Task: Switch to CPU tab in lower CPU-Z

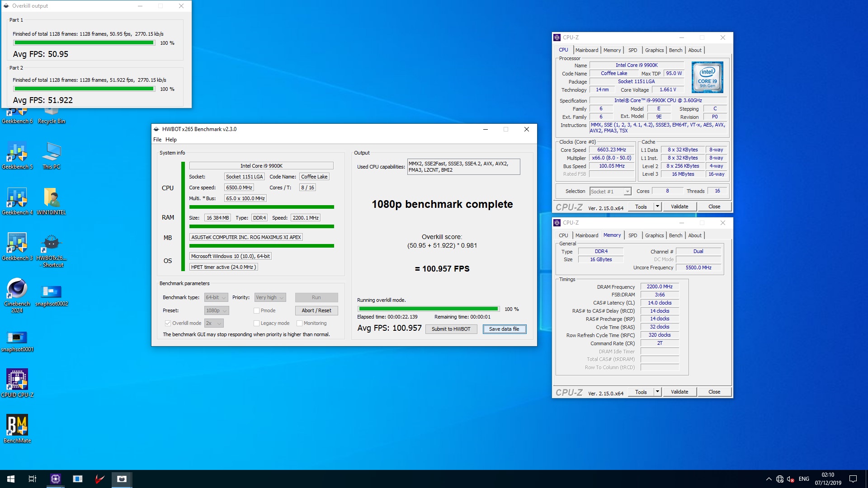Action: 563,235
